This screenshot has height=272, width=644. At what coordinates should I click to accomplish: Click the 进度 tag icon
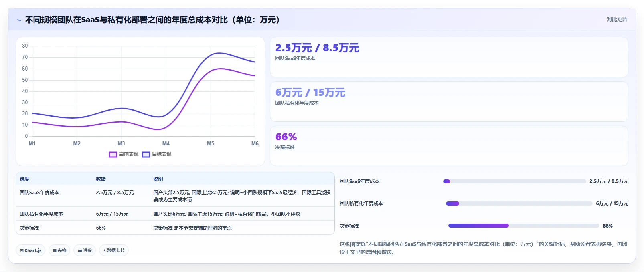tap(80, 250)
